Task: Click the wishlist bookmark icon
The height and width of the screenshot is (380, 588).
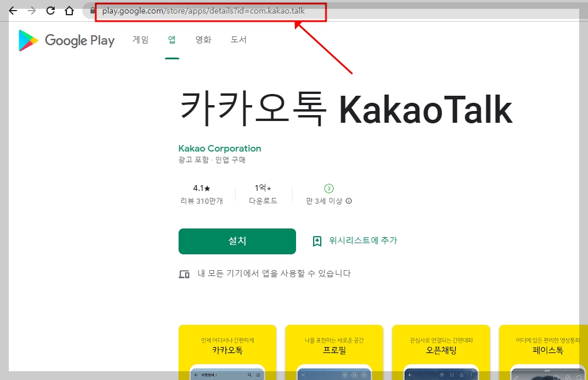Action: (x=317, y=241)
